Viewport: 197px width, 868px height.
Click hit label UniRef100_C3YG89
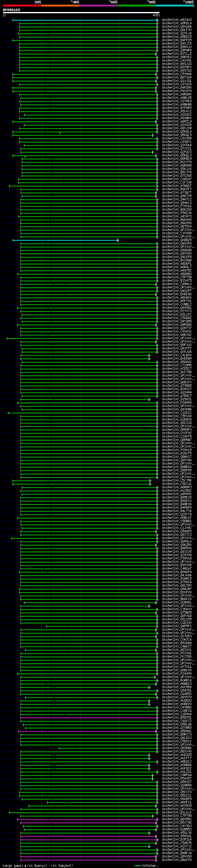tap(177, 233)
